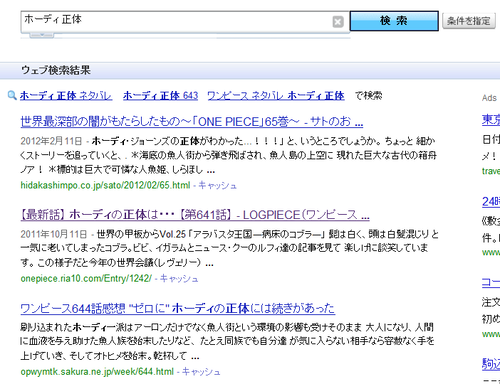Viewport: 500px width, 384px height.
Task: Open the ad link starting with 24
Action: point(491,202)
